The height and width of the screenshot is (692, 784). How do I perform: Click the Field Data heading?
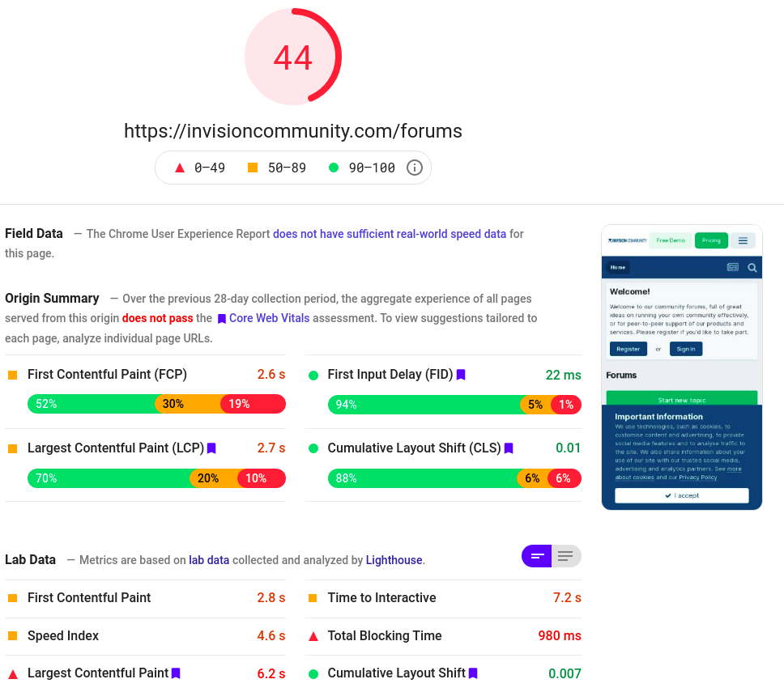click(x=34, y=233)
